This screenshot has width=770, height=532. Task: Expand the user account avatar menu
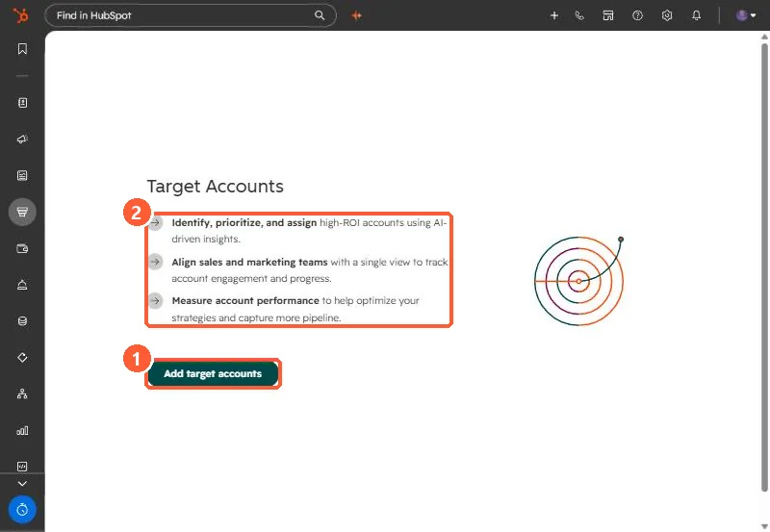[745, 15]
